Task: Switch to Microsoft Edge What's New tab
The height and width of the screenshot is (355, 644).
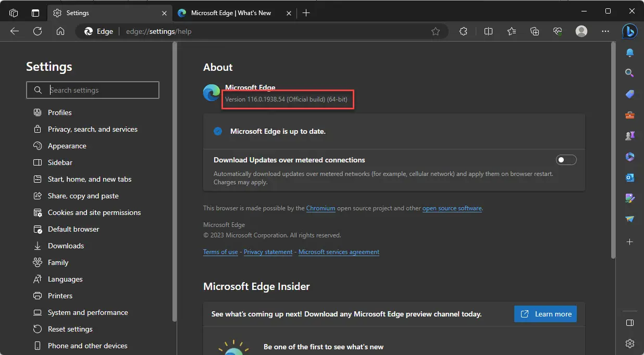Action: pyautogui.click(x=233, y=12)
